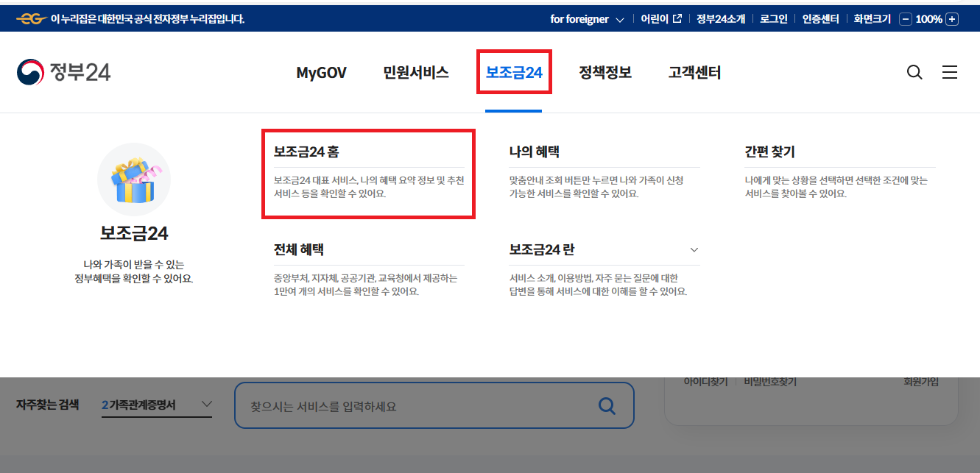Click the 회원가입 link
The width and height of the screenshot is (980, 473).
point(921,382)
